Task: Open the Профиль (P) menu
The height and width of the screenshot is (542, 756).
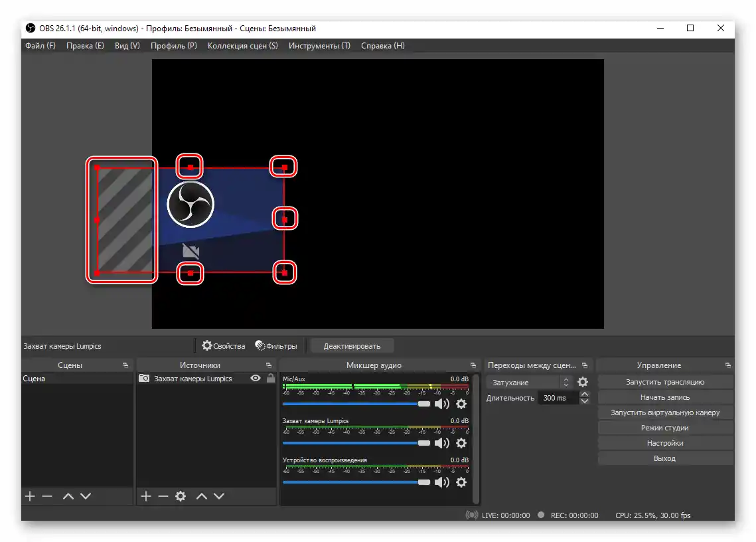Action: click(x=174, y=46)
